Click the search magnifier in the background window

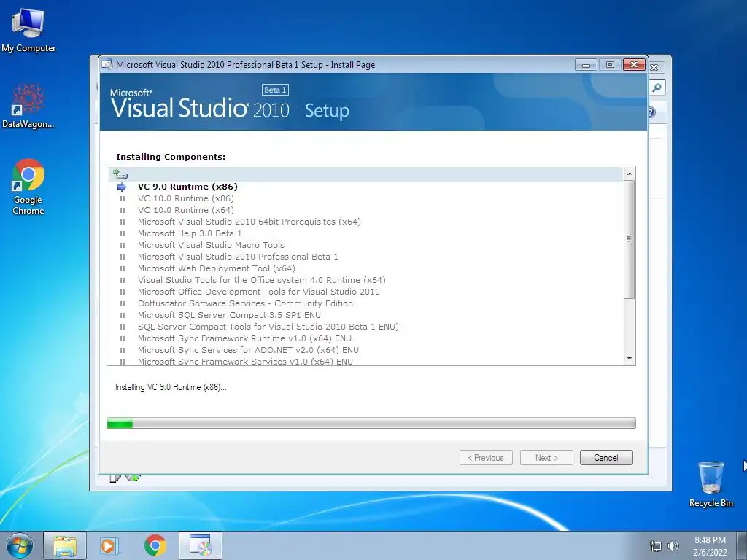coord(657,87)
